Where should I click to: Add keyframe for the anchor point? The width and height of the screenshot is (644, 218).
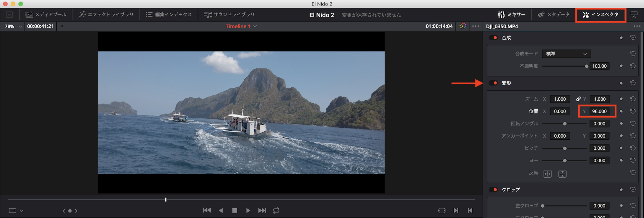pos(621,135)
